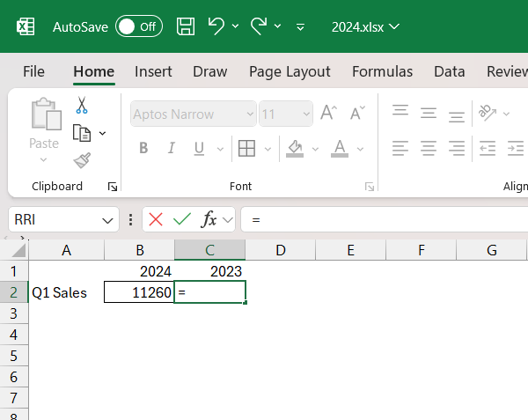
Task: Click the Copy icon
Action: coord(82,133)
